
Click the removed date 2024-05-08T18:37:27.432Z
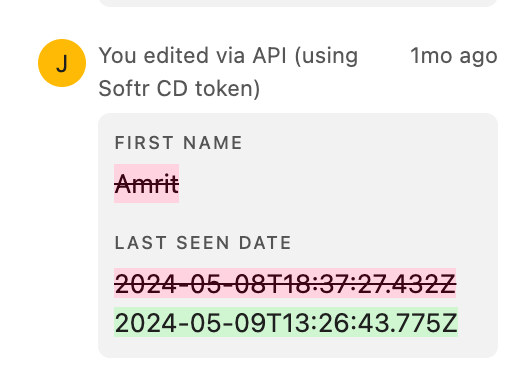285,283
